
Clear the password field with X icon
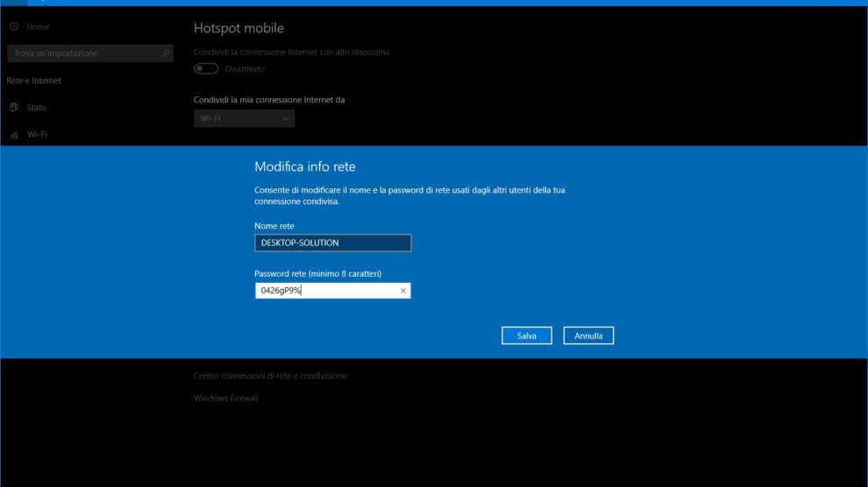tap(403, 291)
